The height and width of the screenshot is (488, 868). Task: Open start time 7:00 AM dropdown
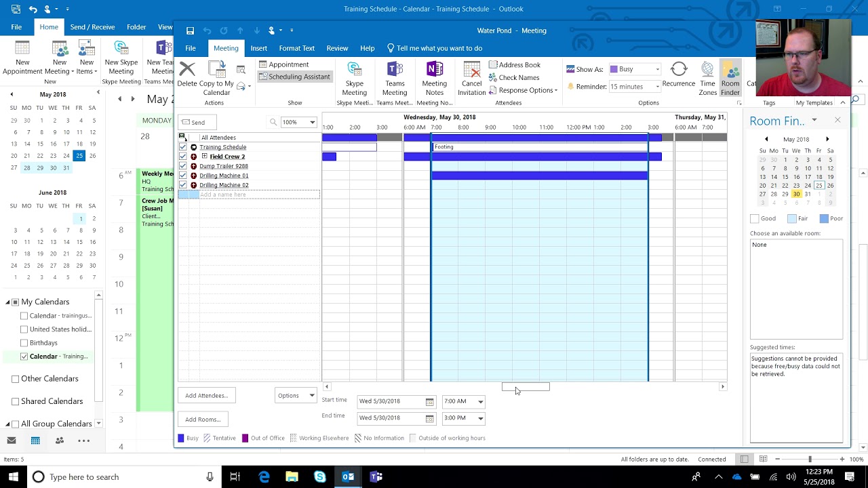480,402
